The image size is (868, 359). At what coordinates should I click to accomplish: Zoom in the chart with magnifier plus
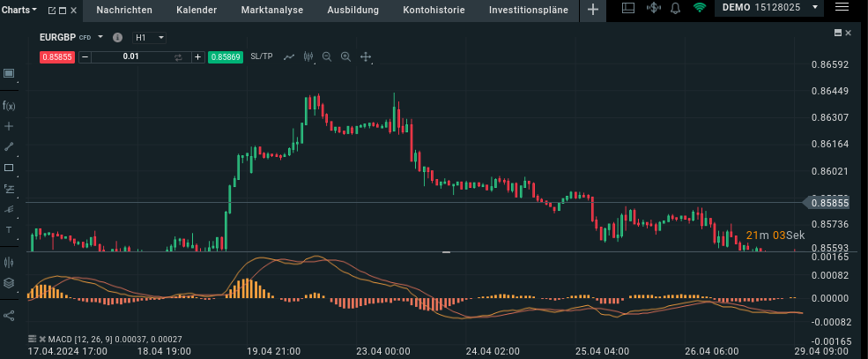[x=346, y=56]
